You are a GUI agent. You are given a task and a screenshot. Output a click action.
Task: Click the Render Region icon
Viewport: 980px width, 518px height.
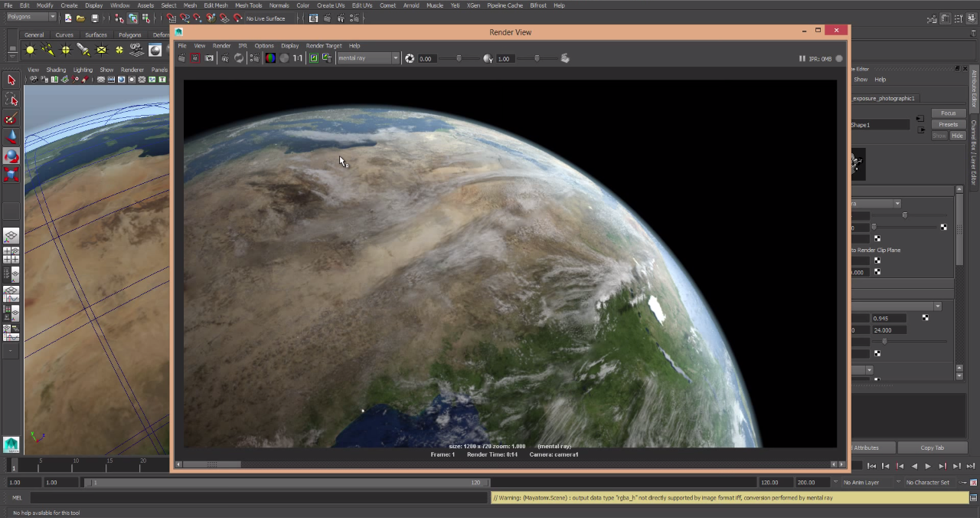(195, 58)
